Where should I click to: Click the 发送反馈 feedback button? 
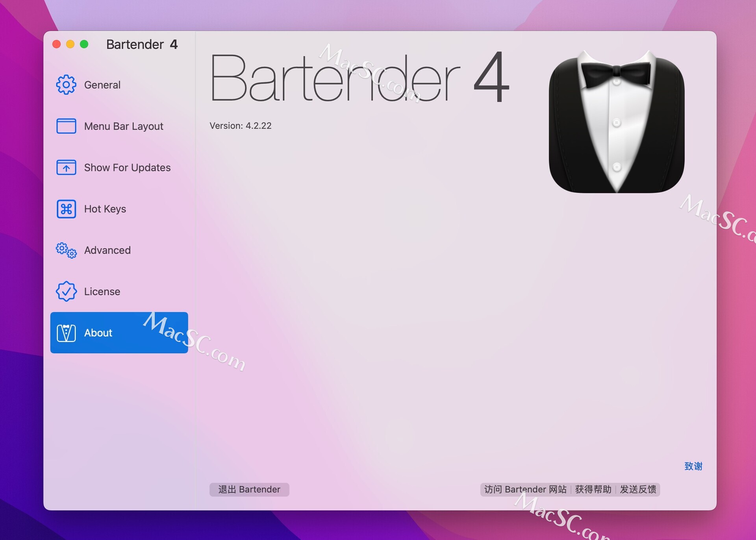pyautogui.click(x=638, y=489)
